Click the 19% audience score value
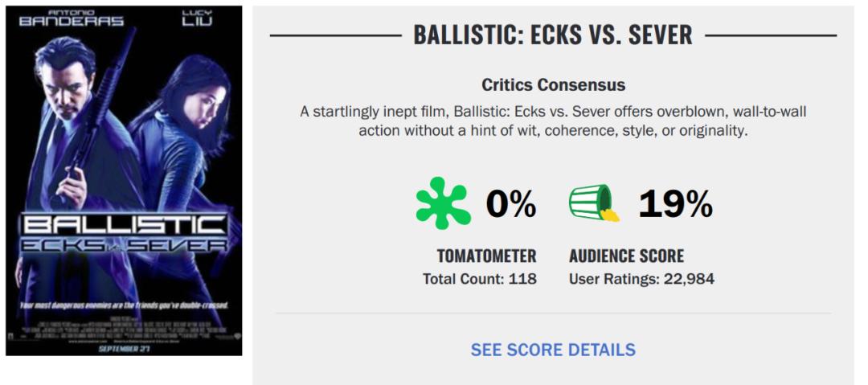Image resolution: width=868 pixels, height=385 pixels. [675, 205]
